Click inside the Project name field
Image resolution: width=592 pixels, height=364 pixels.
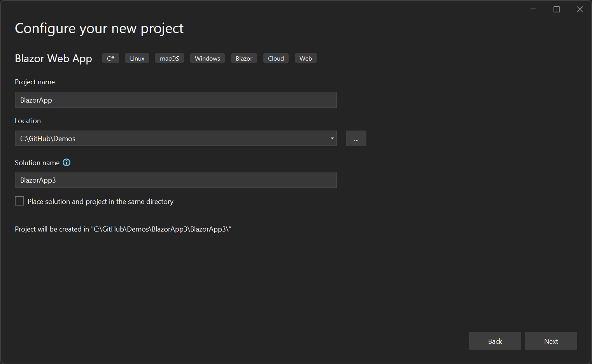tap(175, 100)
